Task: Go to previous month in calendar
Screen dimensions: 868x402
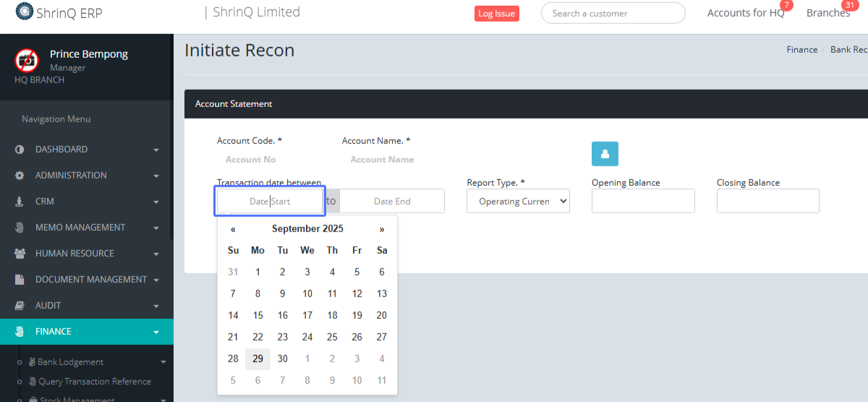Action: [233, 229]
